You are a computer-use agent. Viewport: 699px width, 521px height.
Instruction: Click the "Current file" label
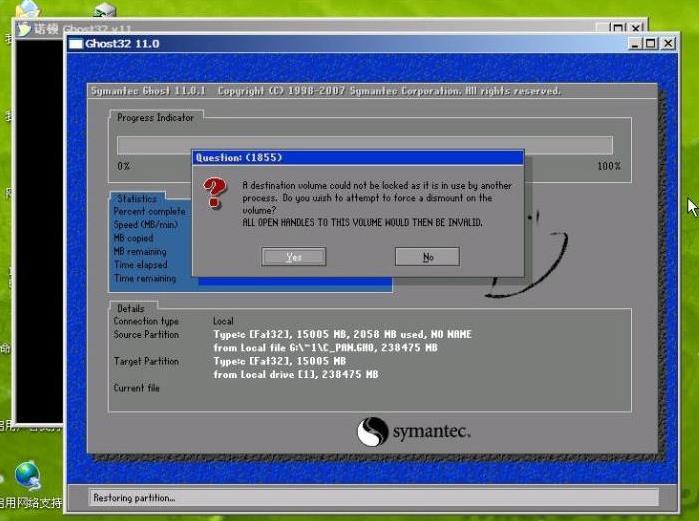(136, 388)
